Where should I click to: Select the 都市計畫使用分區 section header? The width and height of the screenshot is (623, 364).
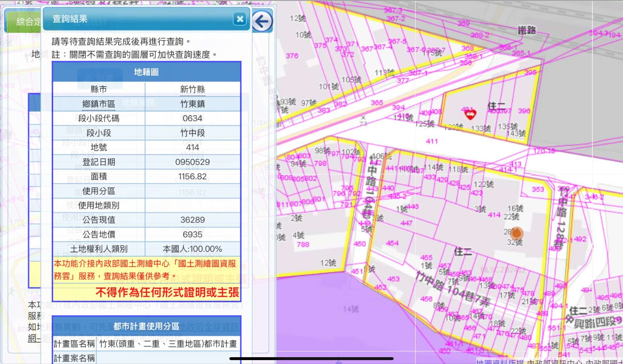[146, 326]
